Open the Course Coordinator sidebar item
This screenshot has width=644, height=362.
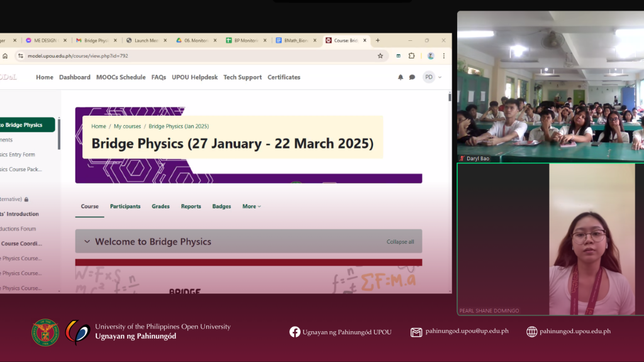coord(21,243)
